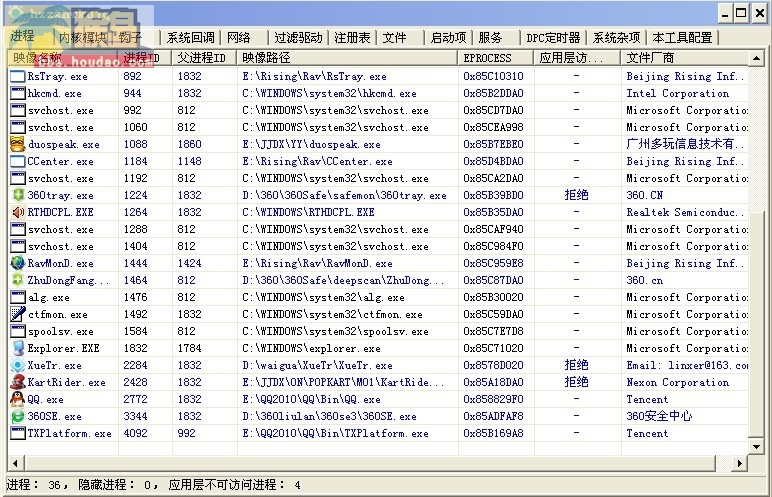Viewport: 772px width, 497px height.
Task: Select the 360SE.exe process name
Action: click(55, 416)
